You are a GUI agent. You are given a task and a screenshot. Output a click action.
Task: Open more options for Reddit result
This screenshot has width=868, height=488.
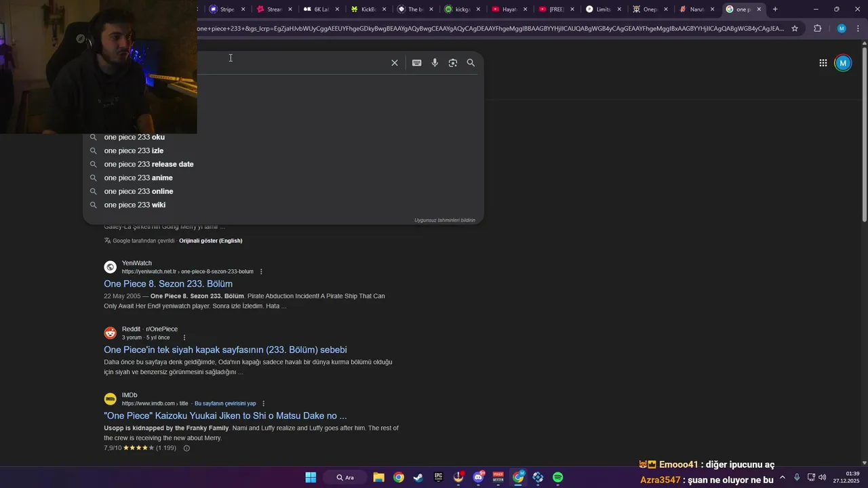(x=184, y=338)
